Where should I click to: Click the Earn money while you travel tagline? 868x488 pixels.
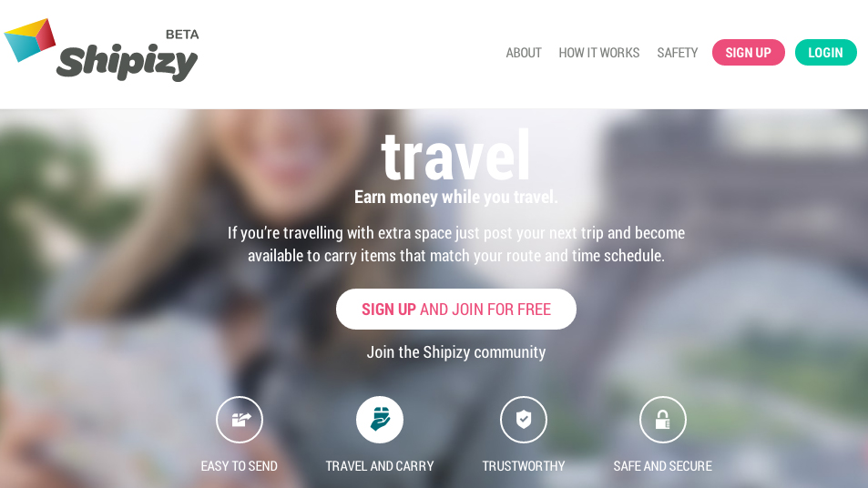pos(456,197)
